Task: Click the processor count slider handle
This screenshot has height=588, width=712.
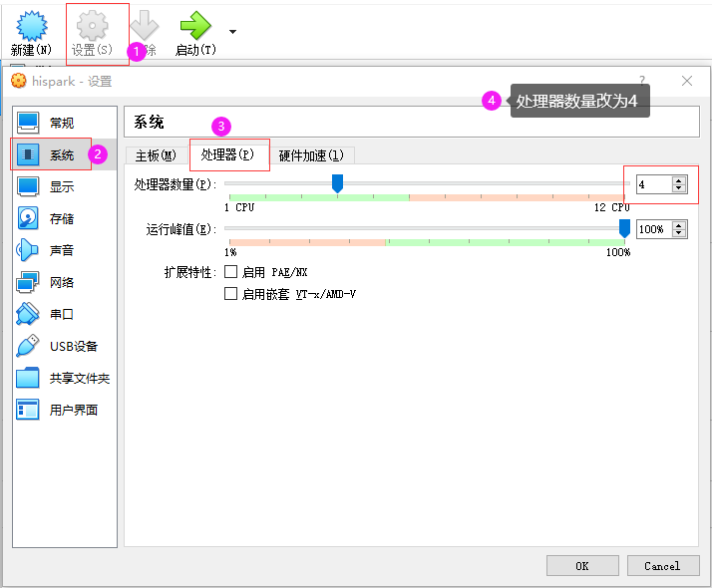Action: (x=337, y=183)
